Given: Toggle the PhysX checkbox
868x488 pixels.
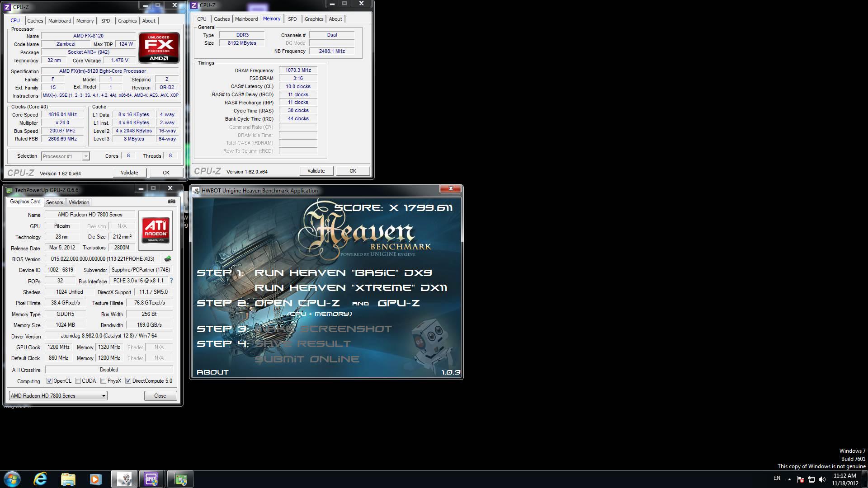Looking at the screenshot, I should click(103, 381).
